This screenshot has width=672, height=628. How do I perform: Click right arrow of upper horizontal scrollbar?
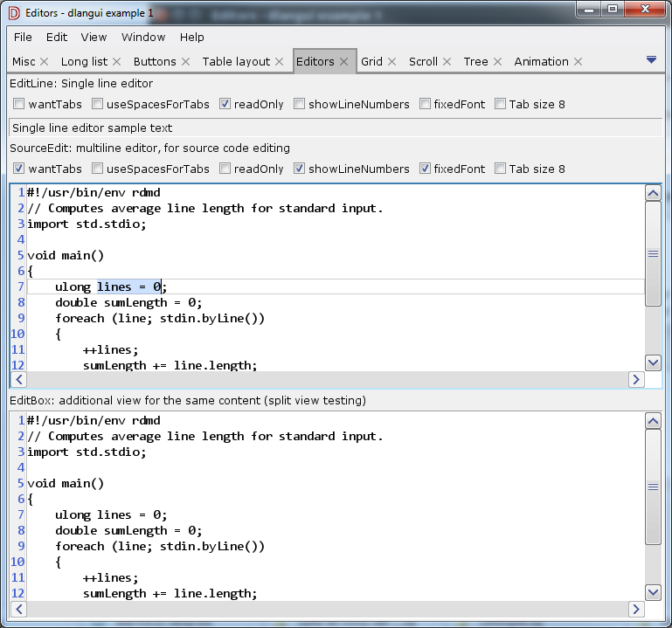pyautogui.click(x=637, y=380)
